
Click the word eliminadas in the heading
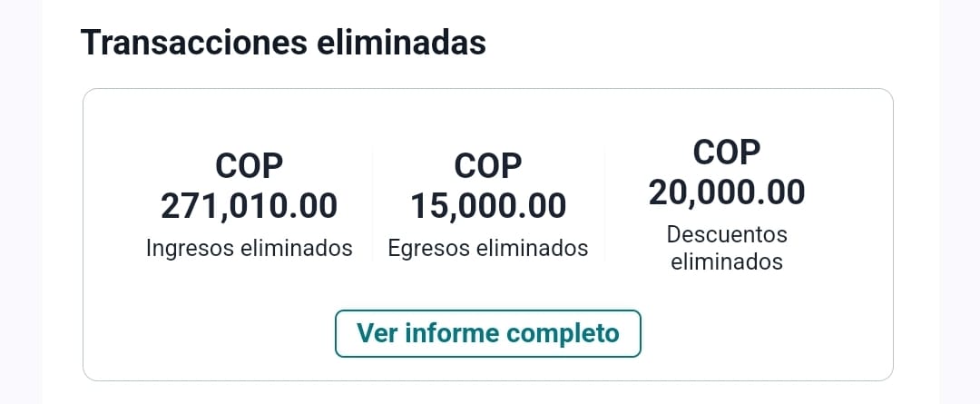[x=402, y=43]
